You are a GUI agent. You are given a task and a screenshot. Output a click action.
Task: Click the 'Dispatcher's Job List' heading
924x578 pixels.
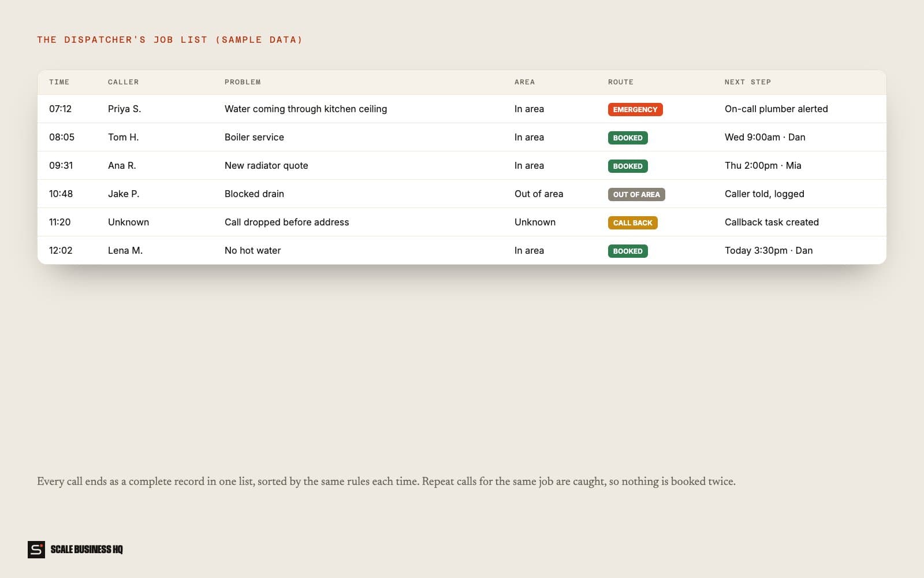point(169,40)
